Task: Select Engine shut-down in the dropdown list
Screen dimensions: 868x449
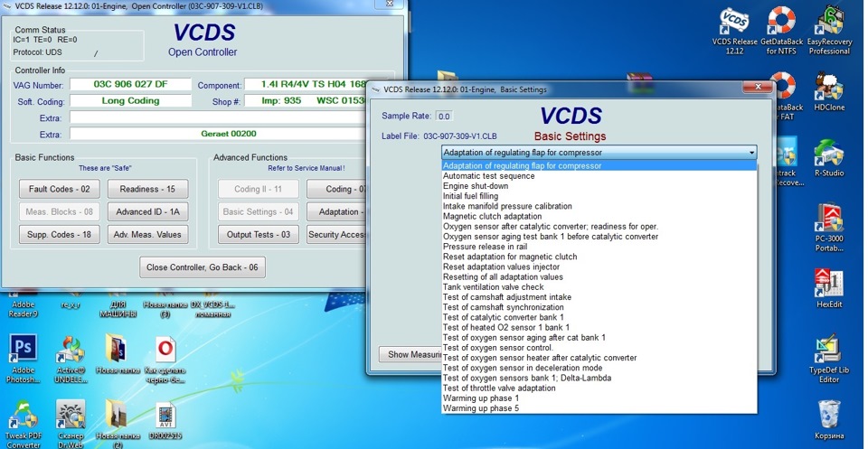Action: [599, 186]
